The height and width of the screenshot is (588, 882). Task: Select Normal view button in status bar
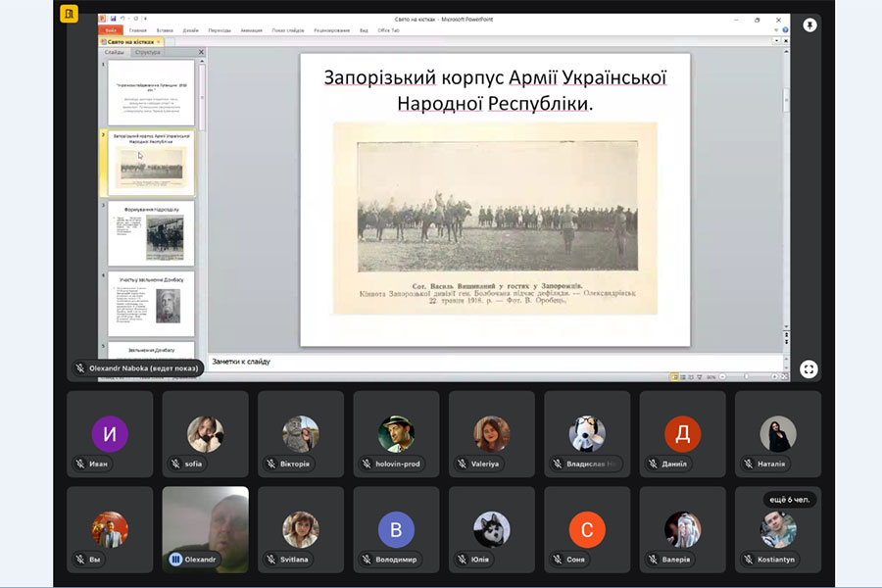coord(673,376)
